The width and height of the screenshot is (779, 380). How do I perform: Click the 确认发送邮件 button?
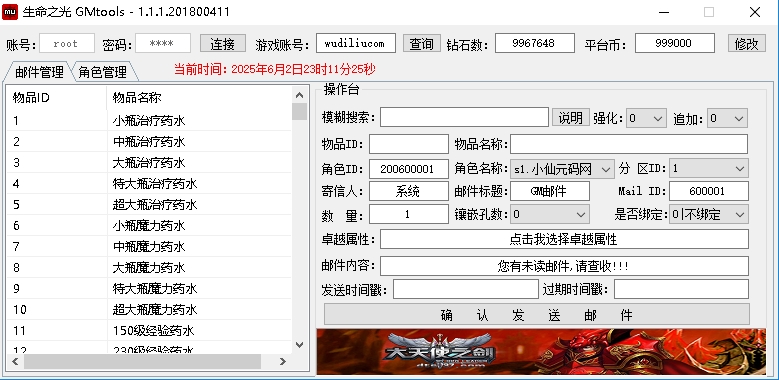537,314
